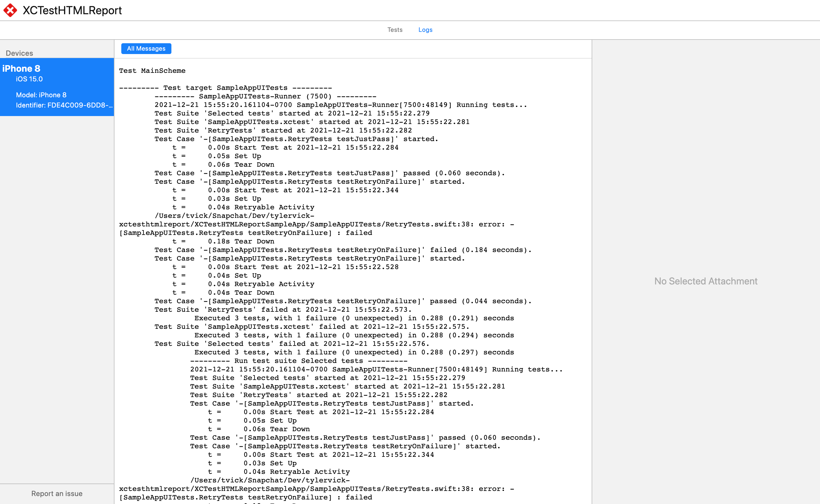The image size is (820, 504).
Task: Select the iOS 15.0 version label
Action: pos(29,79)
